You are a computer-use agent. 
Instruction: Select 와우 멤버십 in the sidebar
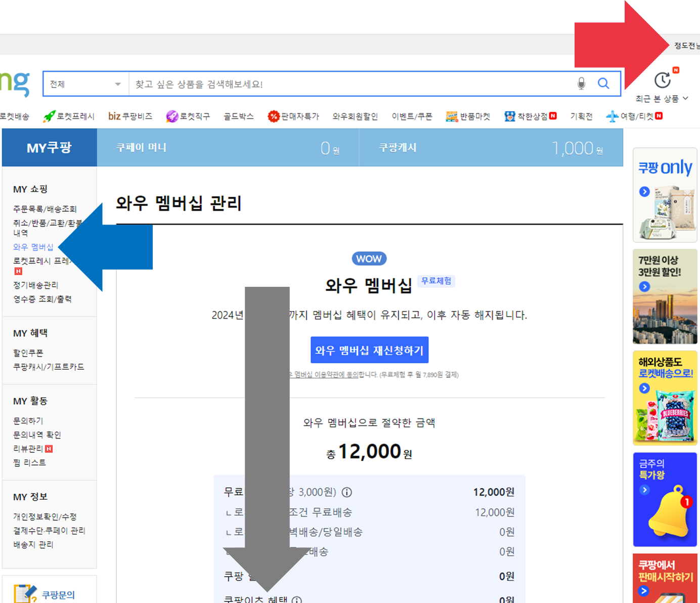coord(33,247)
